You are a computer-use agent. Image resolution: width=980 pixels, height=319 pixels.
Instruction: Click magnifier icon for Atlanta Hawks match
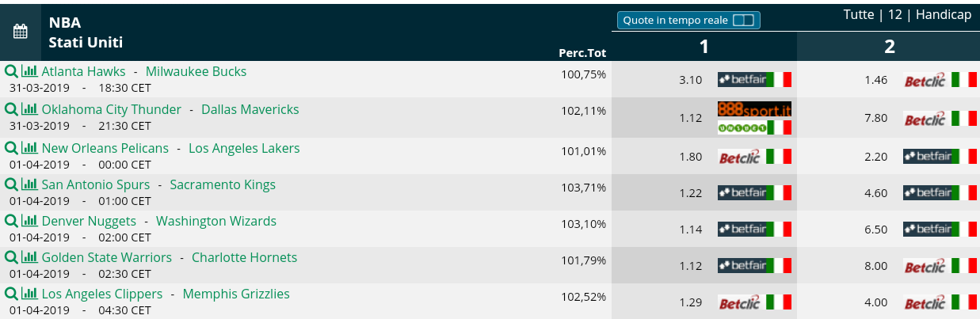[11, 71]
